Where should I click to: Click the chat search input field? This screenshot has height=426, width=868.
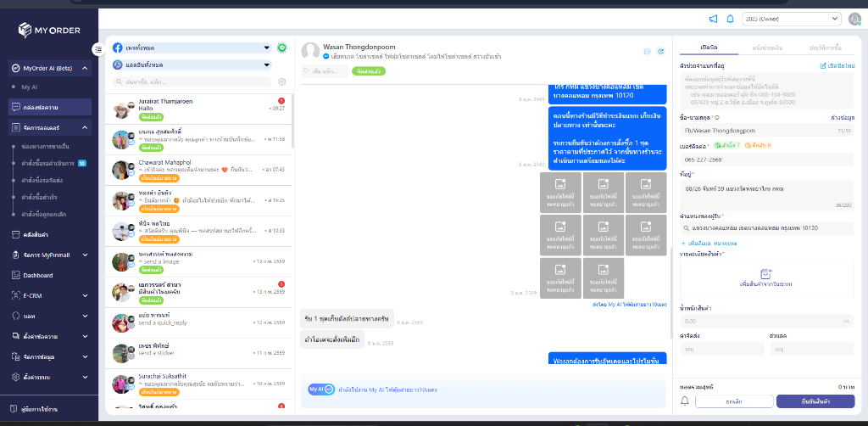(x=192, y=82)
